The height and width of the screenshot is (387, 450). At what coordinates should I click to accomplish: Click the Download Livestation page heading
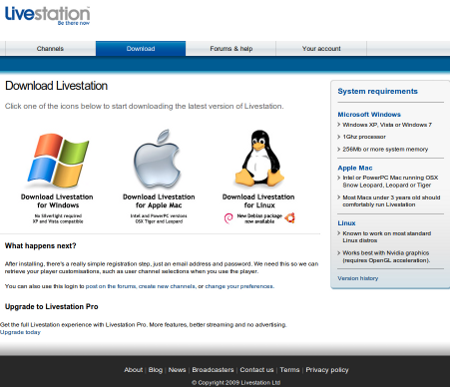(x=56, y=86)
